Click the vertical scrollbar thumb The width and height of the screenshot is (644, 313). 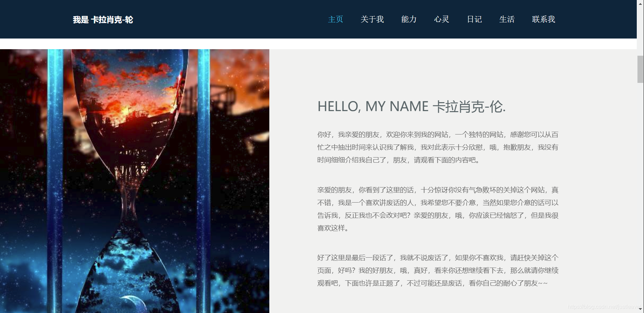pyautogui.click(x=640, y=69)
